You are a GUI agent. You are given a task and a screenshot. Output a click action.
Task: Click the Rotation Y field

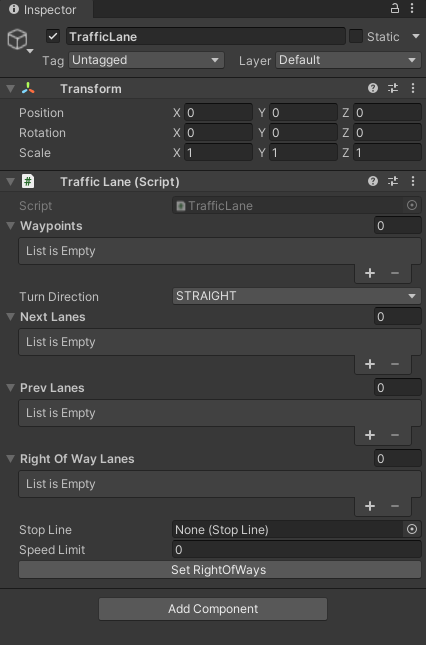(x=303, y=132)
